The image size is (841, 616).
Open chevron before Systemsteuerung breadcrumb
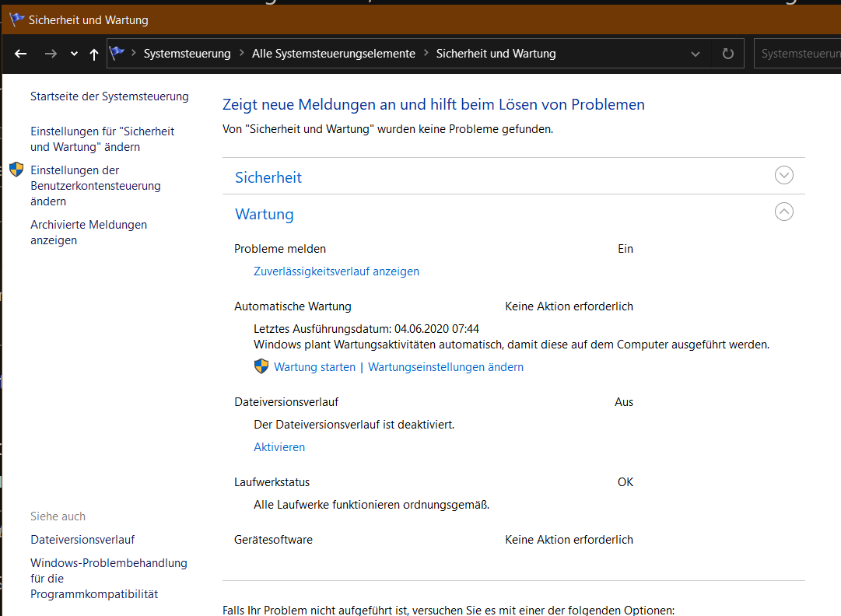(134, 53)
